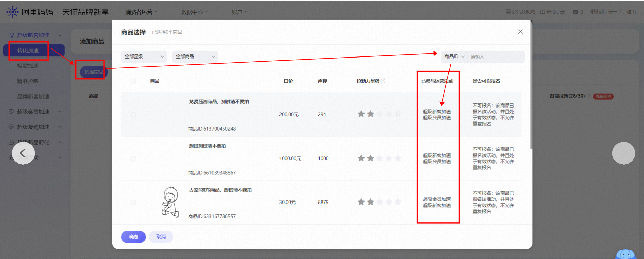The width and height of the screenshot is (644, 259).
Task: Click the 是否可以报名 column header
Action: (486, 81)
